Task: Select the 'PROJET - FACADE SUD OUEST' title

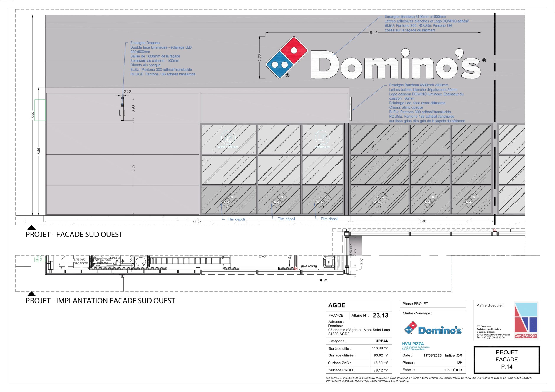Action: (74, 235)
